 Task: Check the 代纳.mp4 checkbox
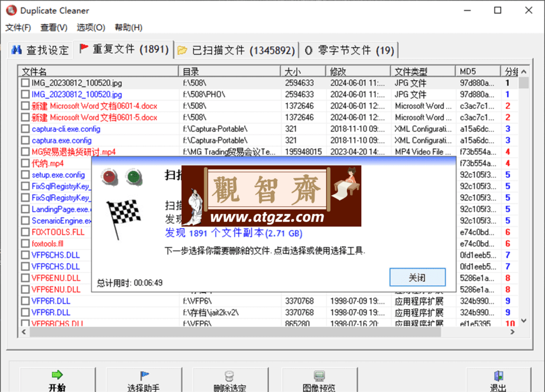(x=25, y=163)
